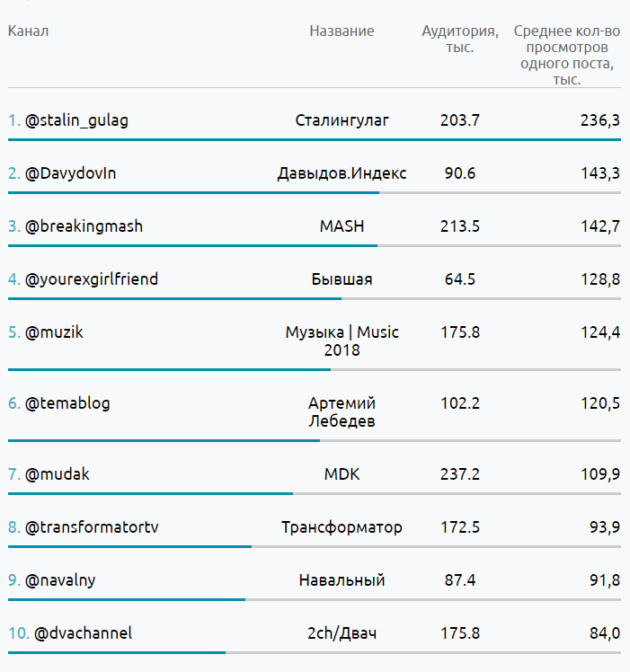The width and height of the screenshot is (630, 672).
Task: Click the @breakingmash channel handle
Action: (84, 226)
